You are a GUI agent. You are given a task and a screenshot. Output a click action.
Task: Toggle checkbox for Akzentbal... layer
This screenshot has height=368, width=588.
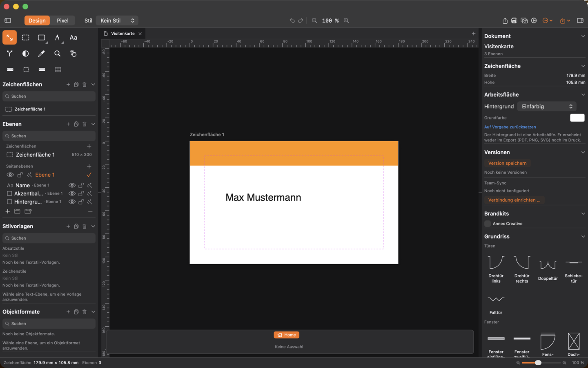(x=9, y=193)
